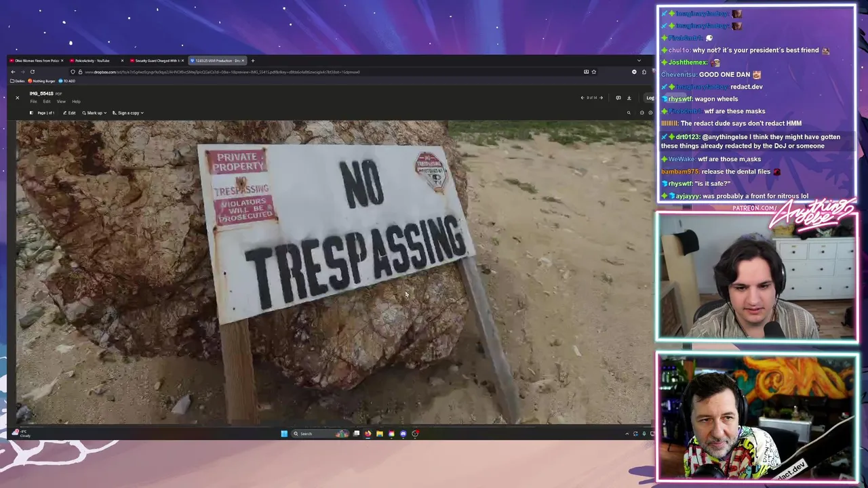Click the IMG_5541S file title

point(41,94)
